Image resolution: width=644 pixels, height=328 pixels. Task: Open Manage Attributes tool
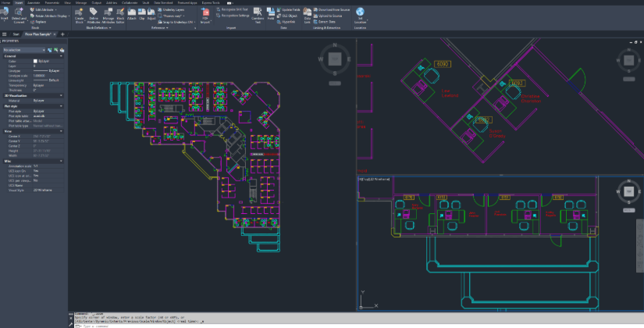pos(109,15)
